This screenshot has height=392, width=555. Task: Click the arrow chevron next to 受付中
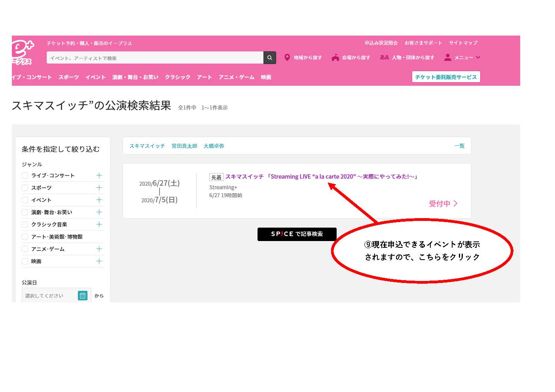pyautogui.click(x=456, y=204)
